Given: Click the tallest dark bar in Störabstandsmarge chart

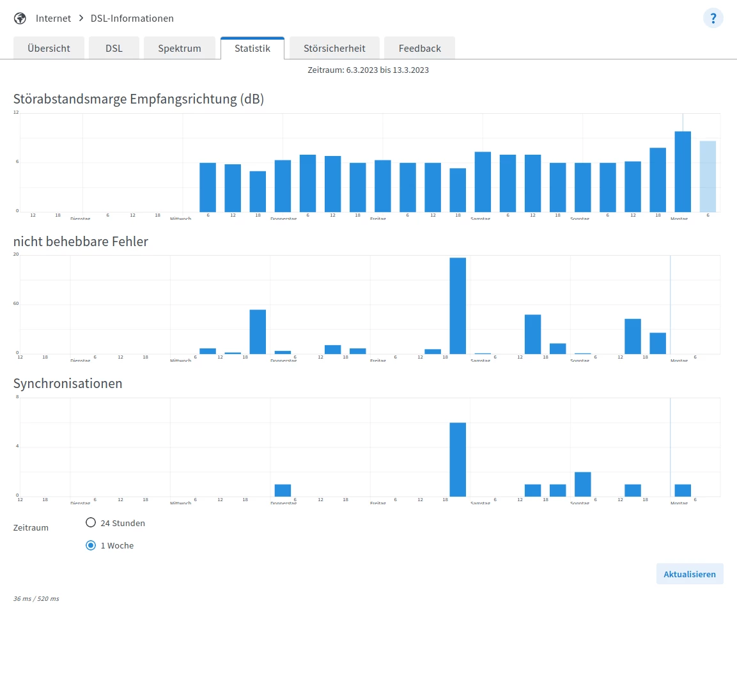Looking at the screenshot, I should [683, 171].
